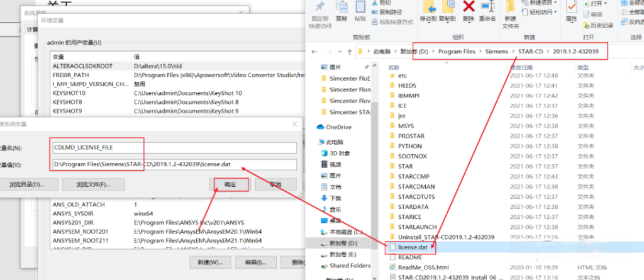Select the README file

coord(409,257)
